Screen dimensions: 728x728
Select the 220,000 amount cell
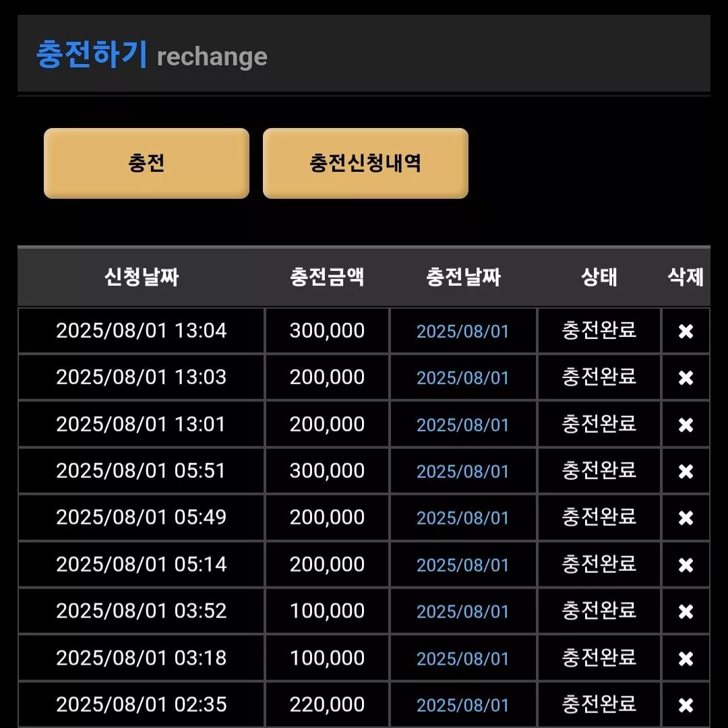click(x=327, y=704)
